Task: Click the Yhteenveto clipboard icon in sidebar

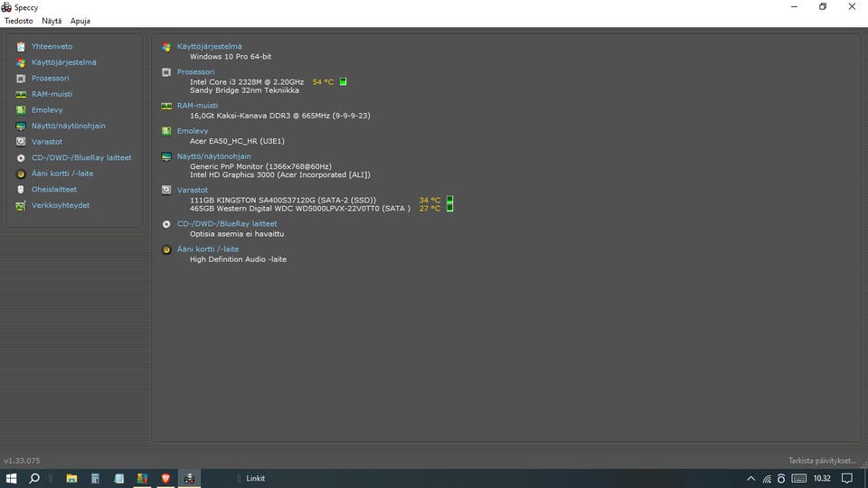Action: (21, 47)
